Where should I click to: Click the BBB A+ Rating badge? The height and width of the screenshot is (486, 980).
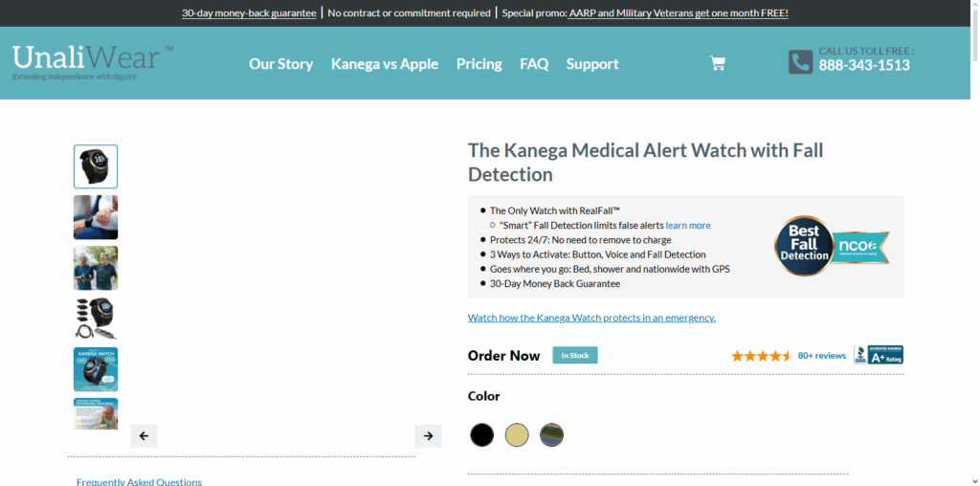pos(879,355)
